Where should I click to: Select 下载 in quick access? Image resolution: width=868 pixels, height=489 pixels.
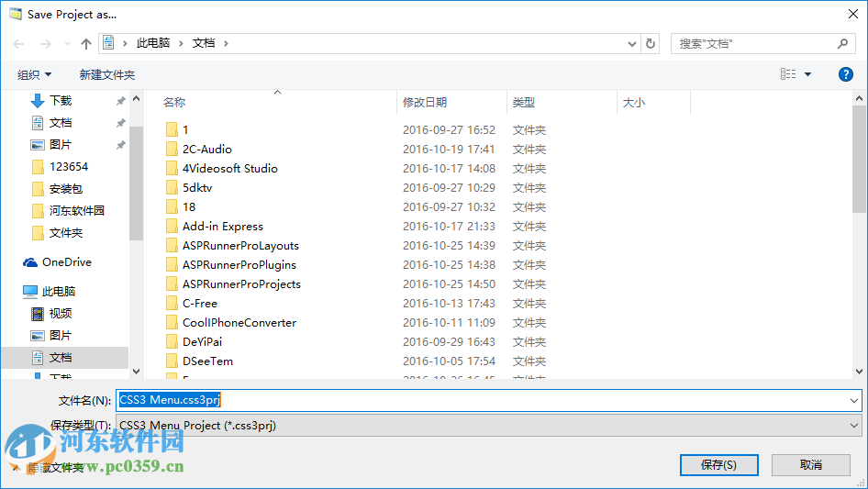pyautogui.click(x=61, y=101)
